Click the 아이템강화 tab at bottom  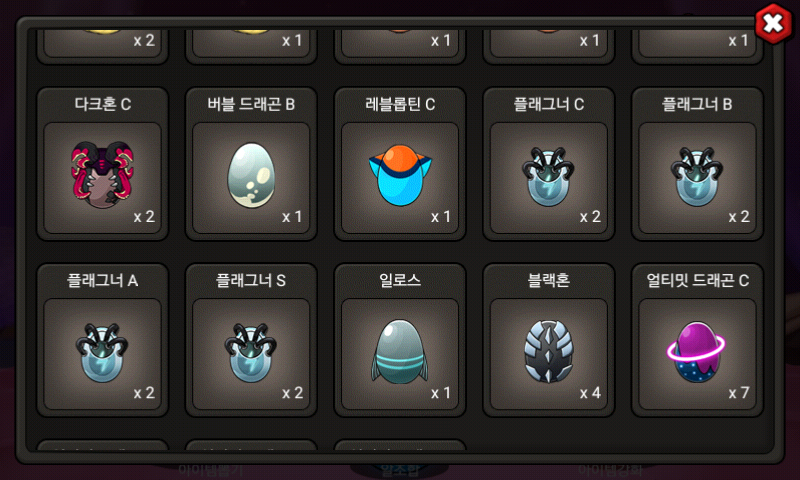point(610,469)
